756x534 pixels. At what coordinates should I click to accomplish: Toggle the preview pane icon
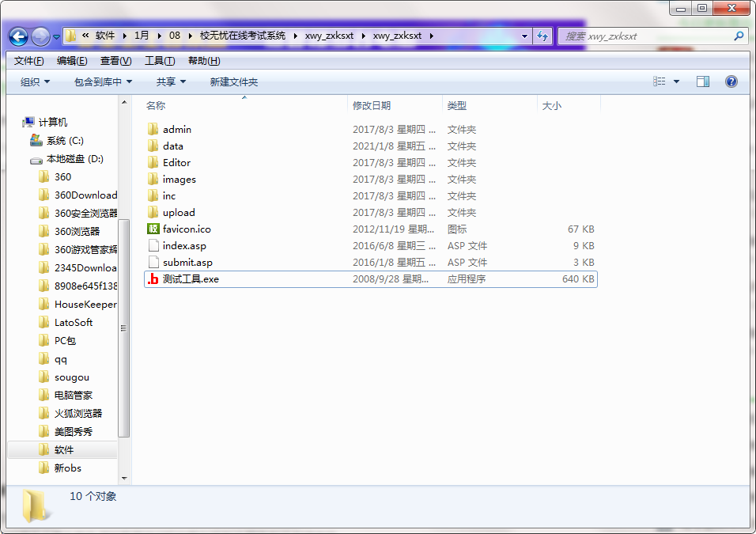coord(702,81)
